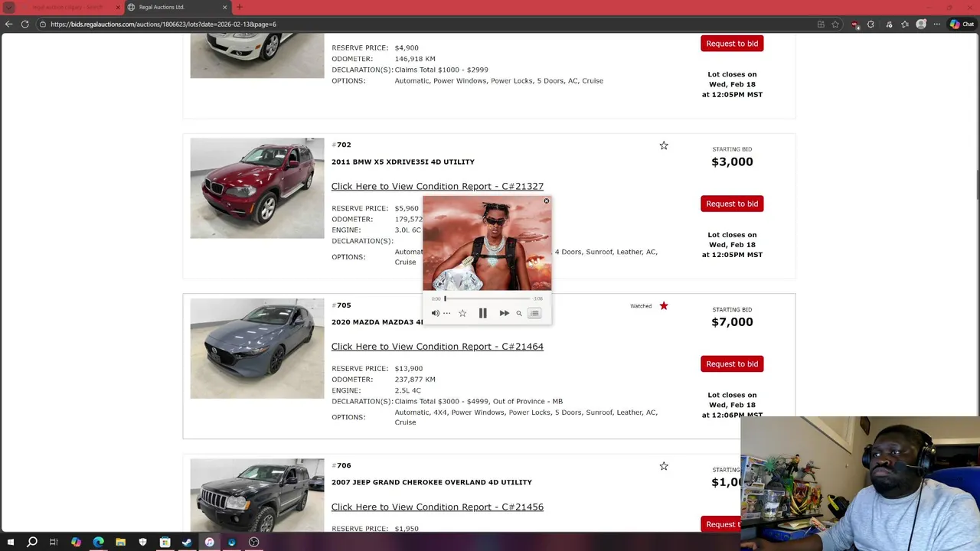Screen dimensions: 980x551
Task: Open condition report C#21456
Action: tap(437, 507)
